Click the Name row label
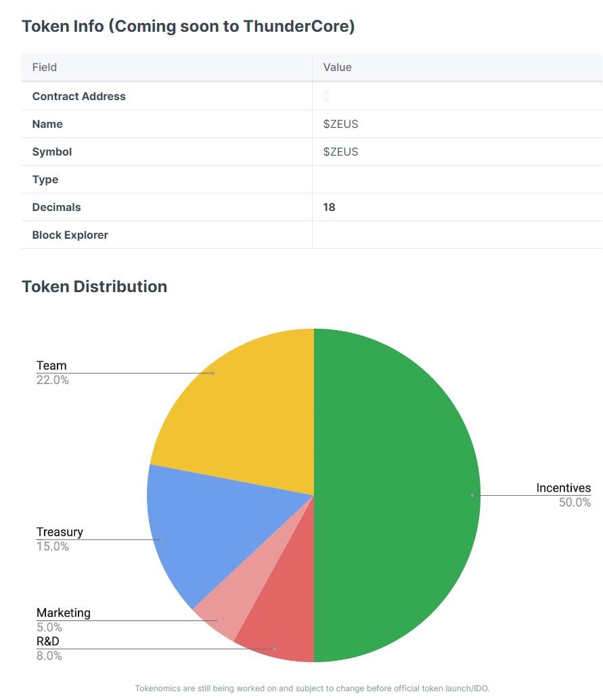The height and width of the screenshot is (700, 603). click(x=47, y=124)
